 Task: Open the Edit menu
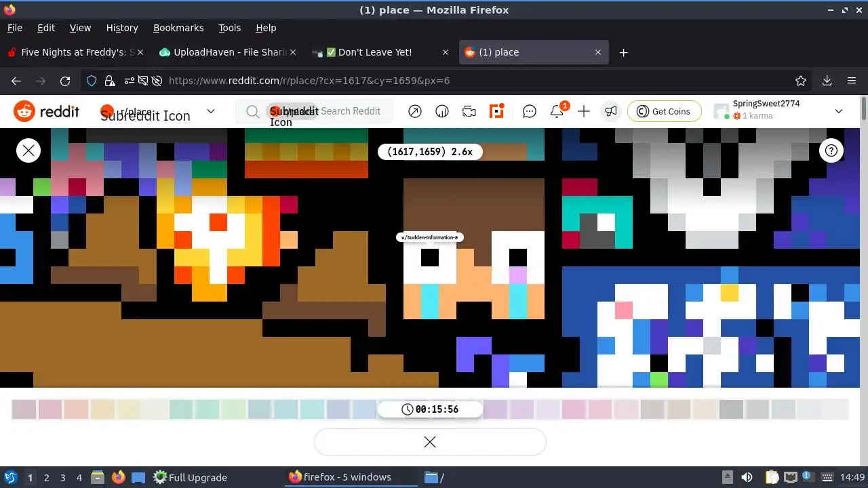(x=46, y=28)
